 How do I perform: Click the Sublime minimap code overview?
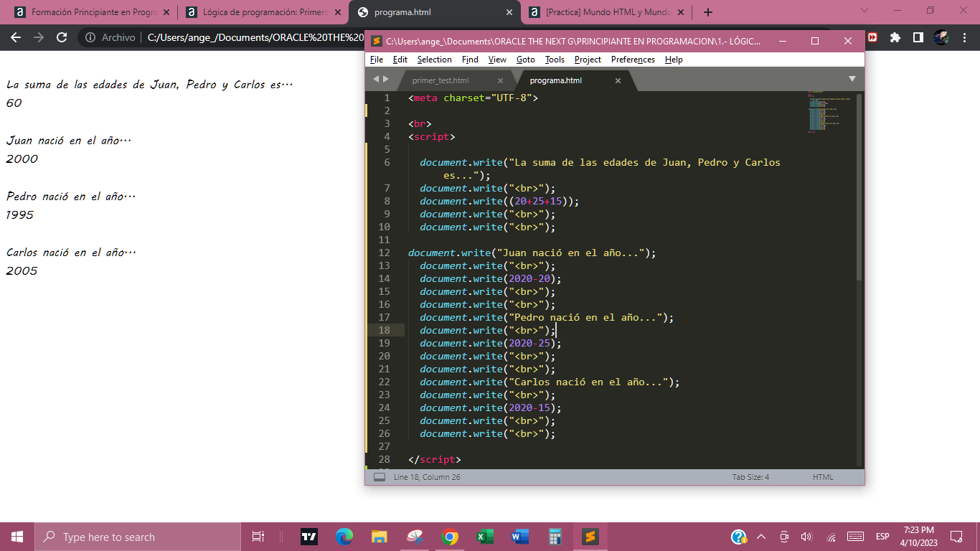[x=830, y=113]
